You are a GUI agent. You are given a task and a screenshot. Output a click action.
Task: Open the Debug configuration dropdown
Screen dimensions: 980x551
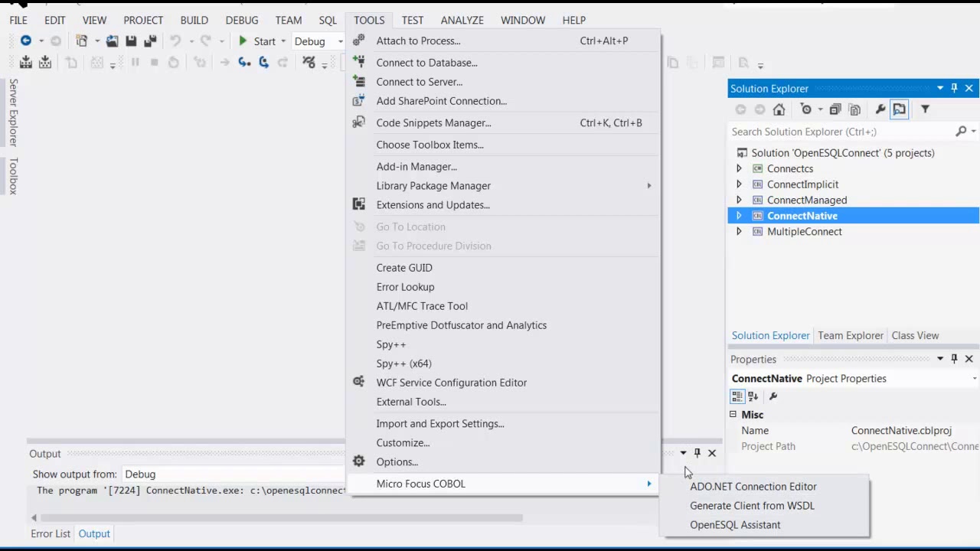click(341, 41)
